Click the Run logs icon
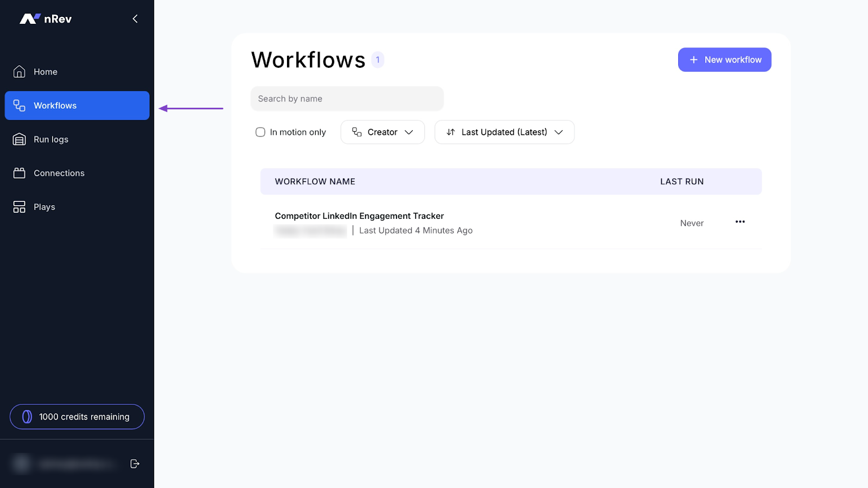This screenshot has height=488, width=868. [20, 140]
